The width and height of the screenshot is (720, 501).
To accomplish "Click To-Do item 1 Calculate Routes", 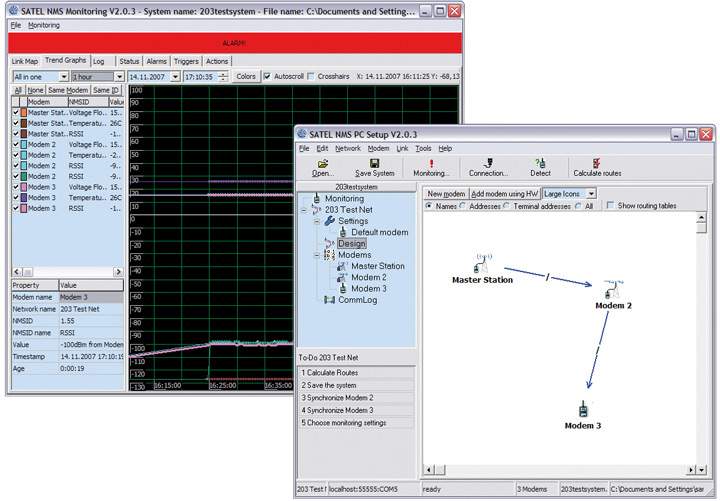I will [x=356, y=373].
